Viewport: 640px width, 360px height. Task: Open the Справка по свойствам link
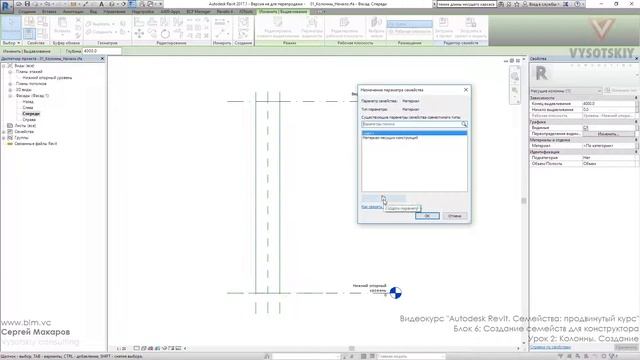(x=550, y=348)
